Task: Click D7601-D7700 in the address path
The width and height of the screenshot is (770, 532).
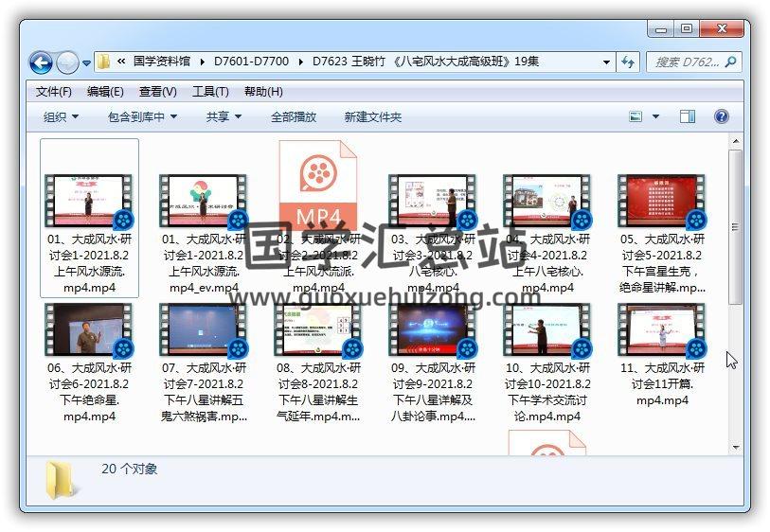Action: click(250, 62)
